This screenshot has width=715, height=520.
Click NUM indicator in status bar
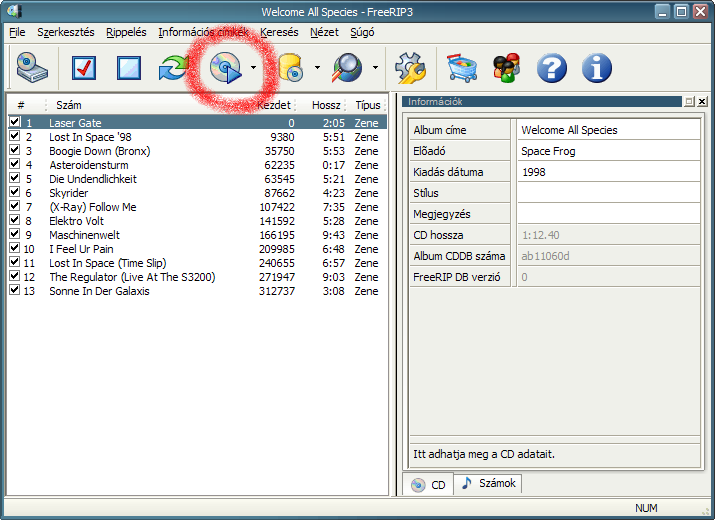coord(646,508)
